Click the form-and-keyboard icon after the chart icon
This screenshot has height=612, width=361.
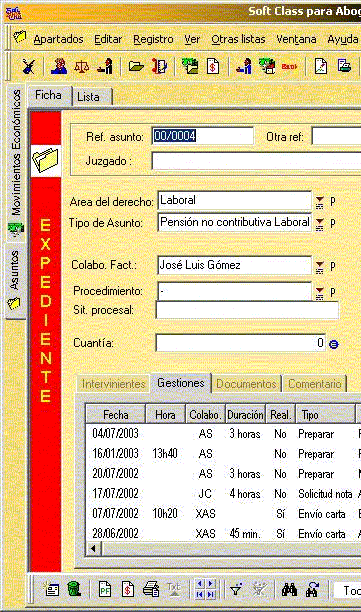[x=344, y=66]
